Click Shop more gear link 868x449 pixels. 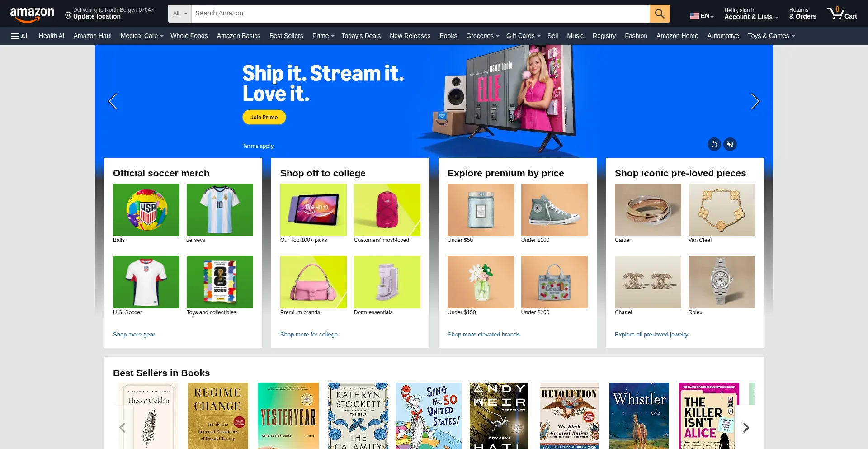tap(134, 335)
